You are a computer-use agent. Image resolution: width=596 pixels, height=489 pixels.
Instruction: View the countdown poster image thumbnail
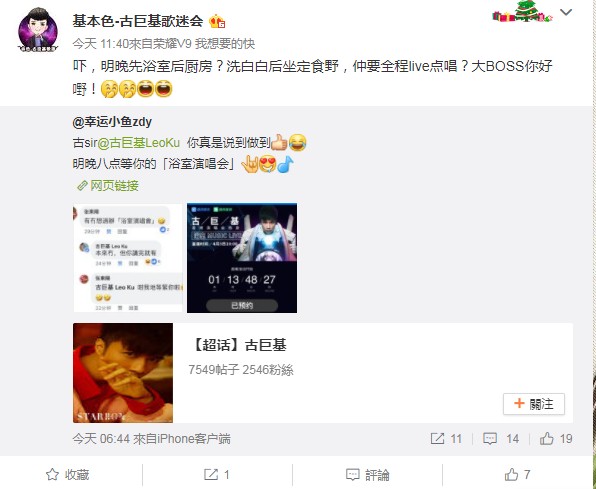pos(242,258)
